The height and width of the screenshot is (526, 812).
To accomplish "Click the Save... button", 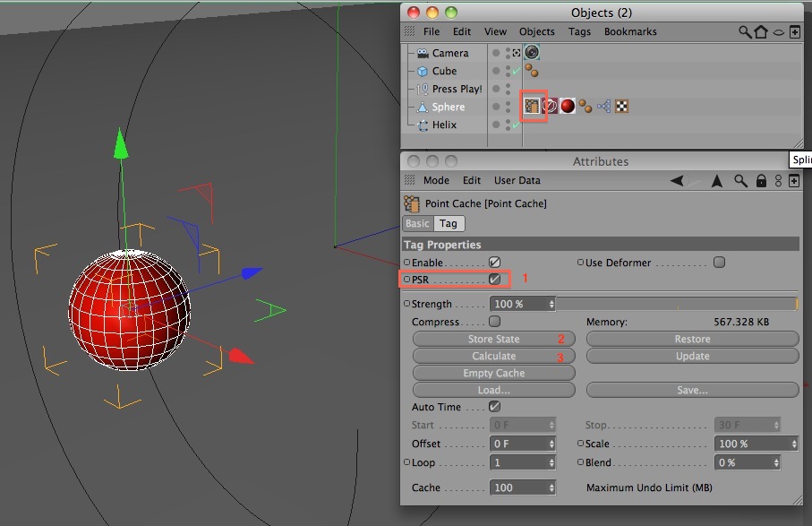I will tap(692, 390).
